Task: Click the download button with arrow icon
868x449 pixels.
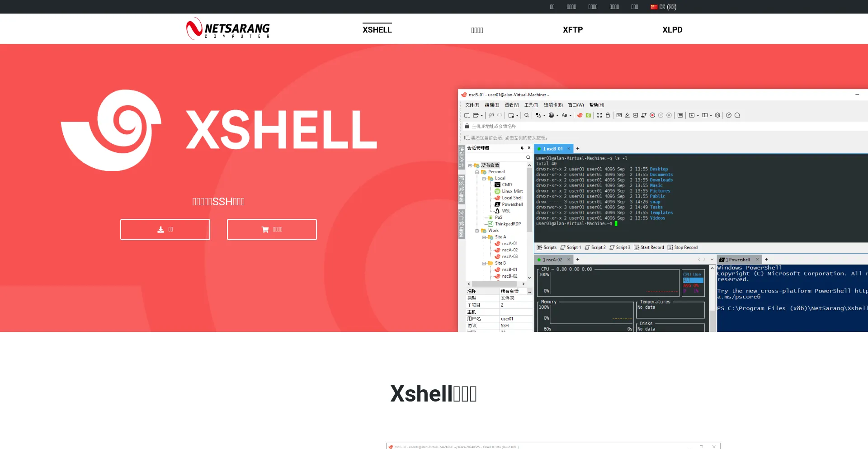Action: (165, 230)
